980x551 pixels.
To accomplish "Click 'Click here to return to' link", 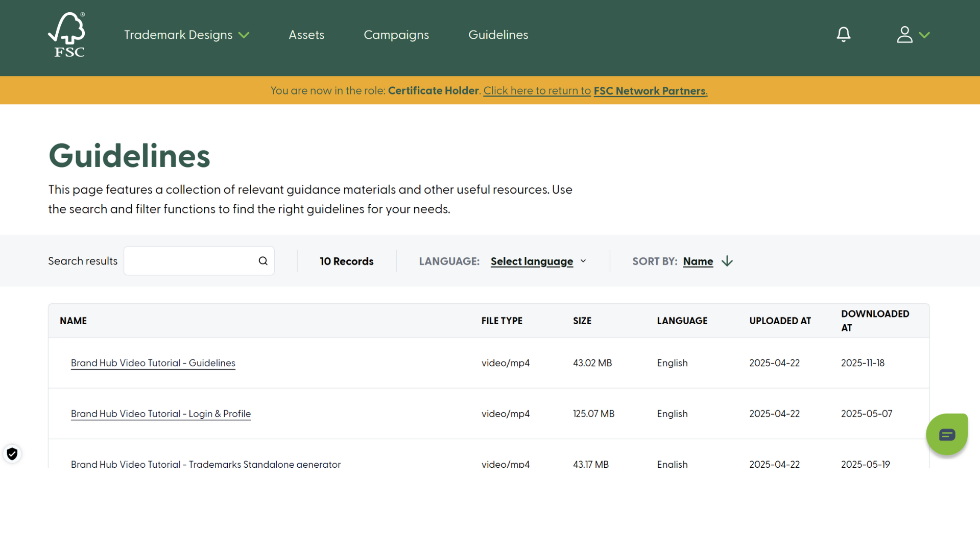I will pos(537,91).
